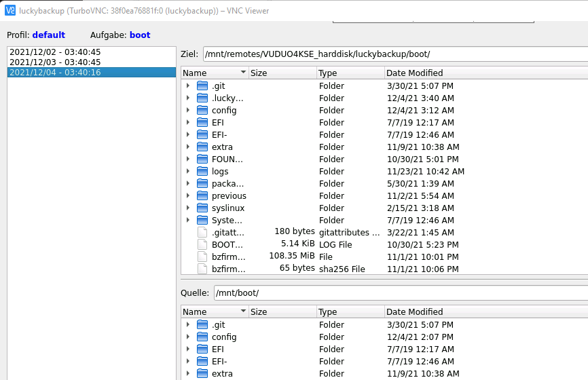The width and height of the screenshot is (588, 380).
Task: Click the .gitatt... file icon
Action: [x=202, y=232]
